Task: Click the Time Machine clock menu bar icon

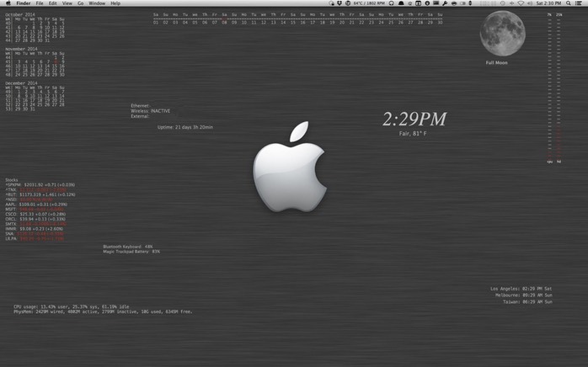Action: 503,3
